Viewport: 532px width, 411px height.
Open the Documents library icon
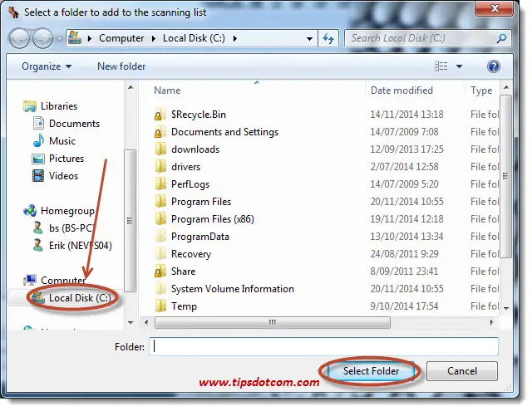point(38,124)
